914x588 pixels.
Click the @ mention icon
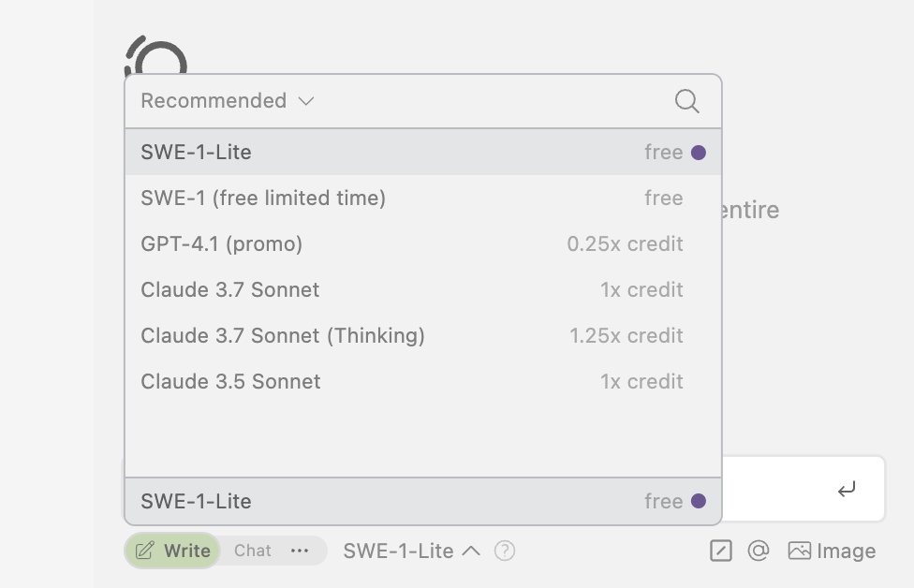[758, 551]
